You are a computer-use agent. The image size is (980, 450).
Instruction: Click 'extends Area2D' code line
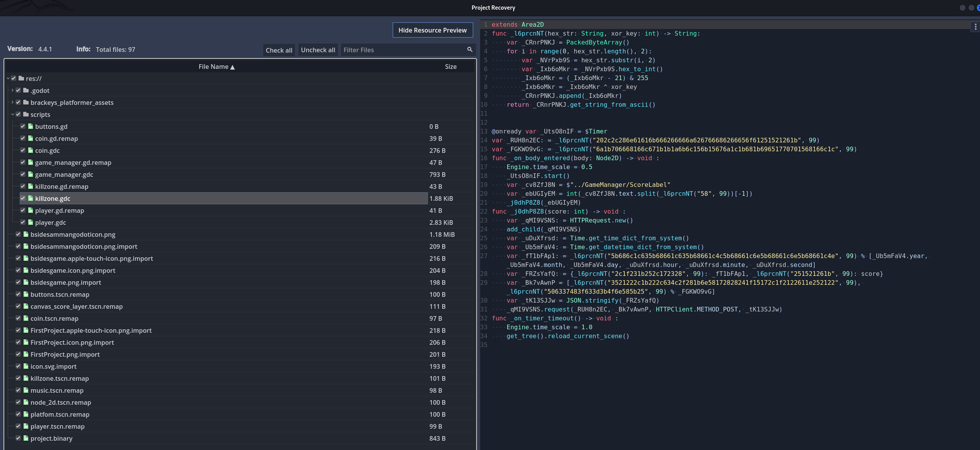(518, 24)
